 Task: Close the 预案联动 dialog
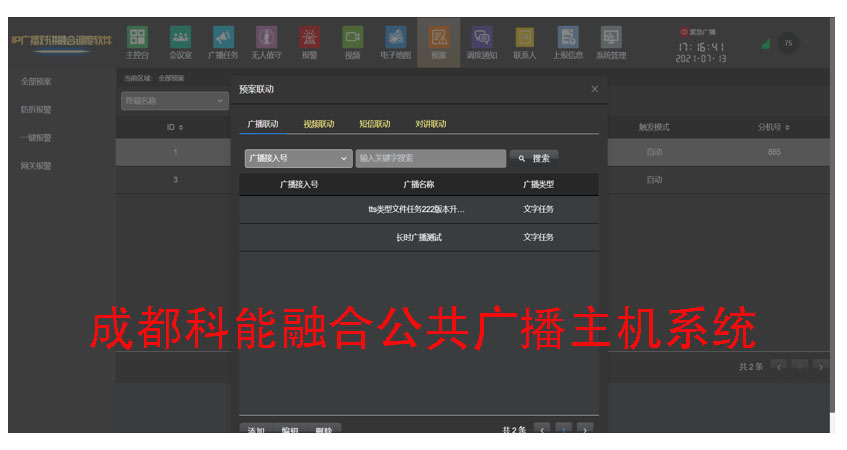[x=594, y=89]
